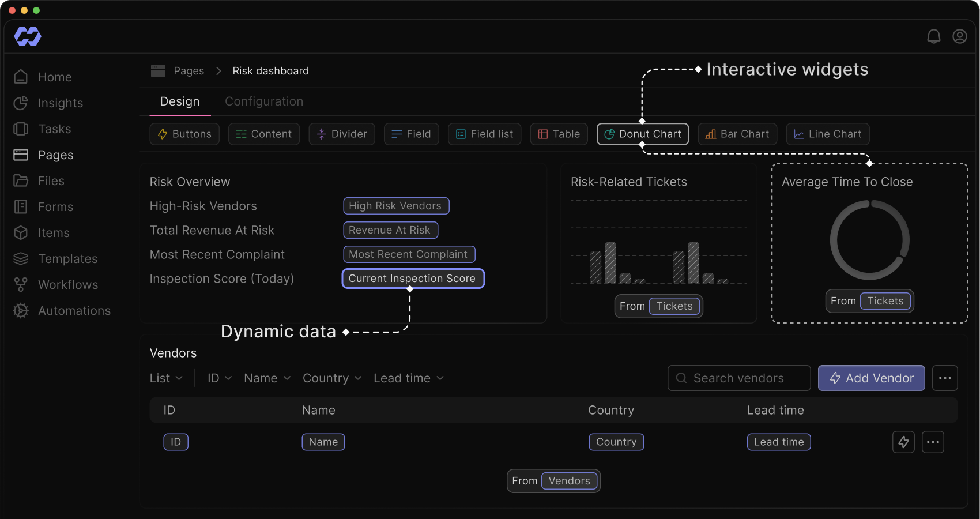Open the notifications bell icon
Viewport: 980px width, 519px height.
click(933, 36)
